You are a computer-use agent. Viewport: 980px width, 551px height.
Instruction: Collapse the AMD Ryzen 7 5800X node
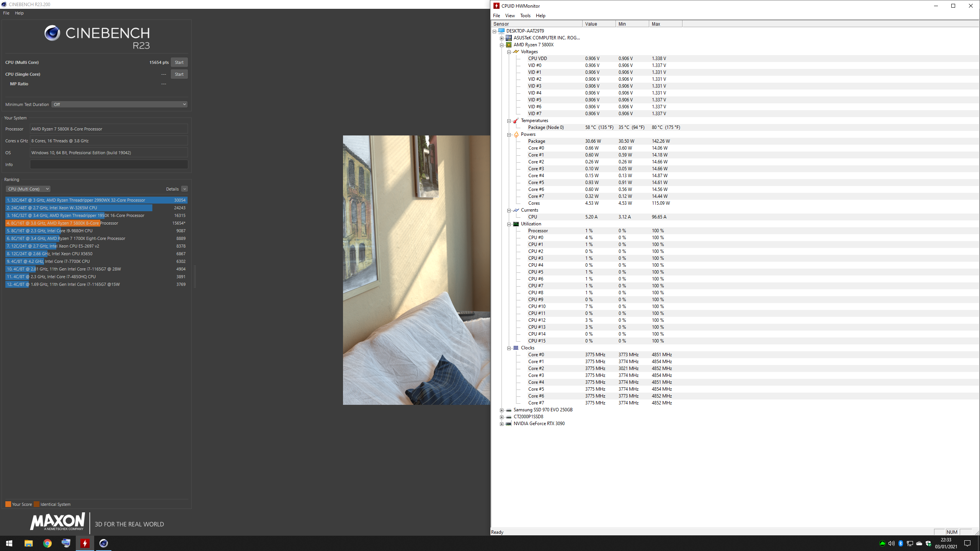(502, 45)
